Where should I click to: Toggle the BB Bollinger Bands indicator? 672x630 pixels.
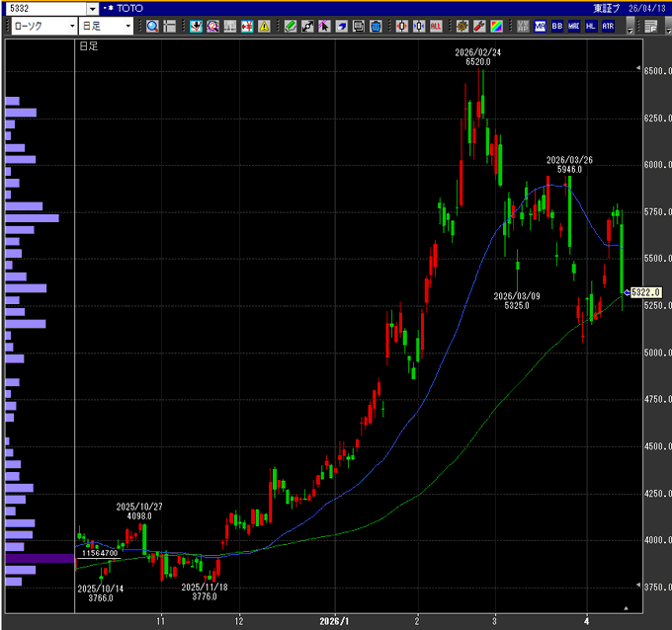557,26
